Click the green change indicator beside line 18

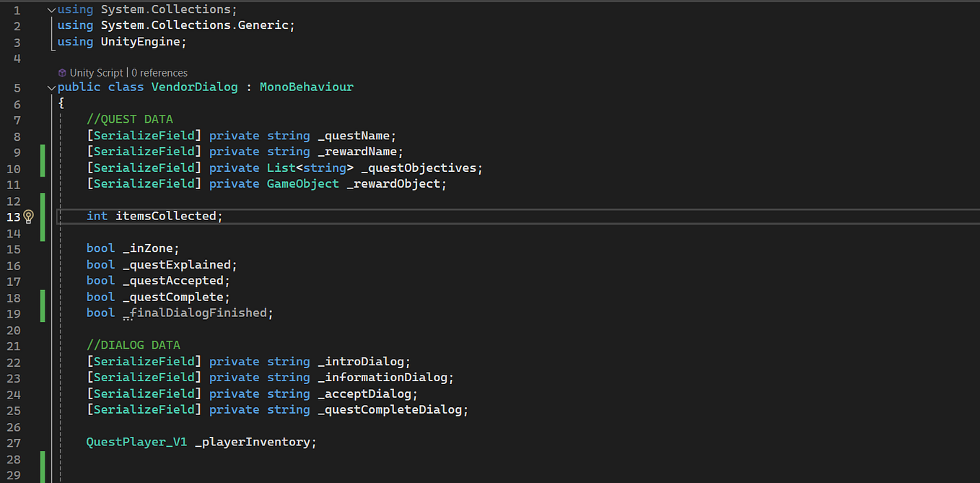[x=42, y=297]
